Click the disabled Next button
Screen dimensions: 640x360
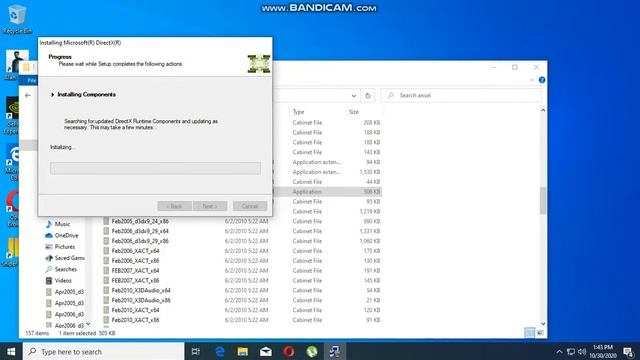pos(210,206)
